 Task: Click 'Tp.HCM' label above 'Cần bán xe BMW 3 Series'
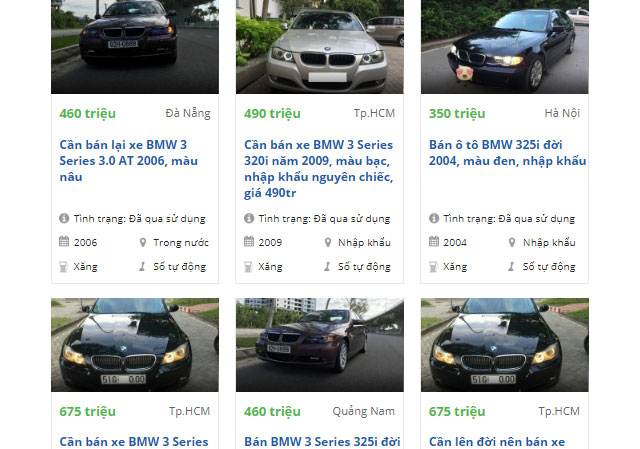[x=189, y=411]
